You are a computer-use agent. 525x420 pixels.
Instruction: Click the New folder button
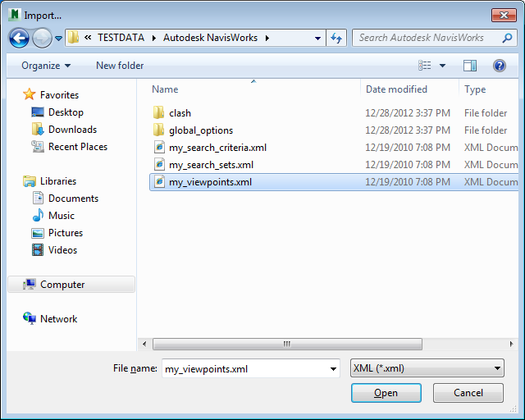pyautogui.click(x=120, y=66)
